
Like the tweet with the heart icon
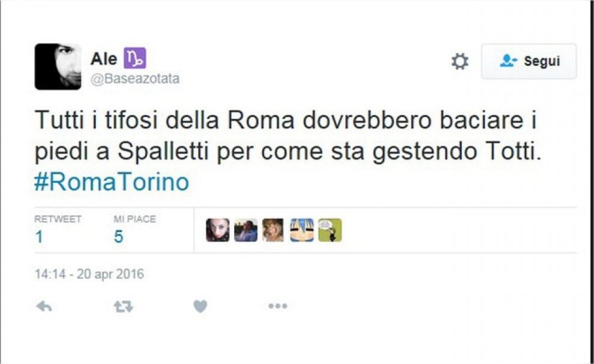point(200,306)
